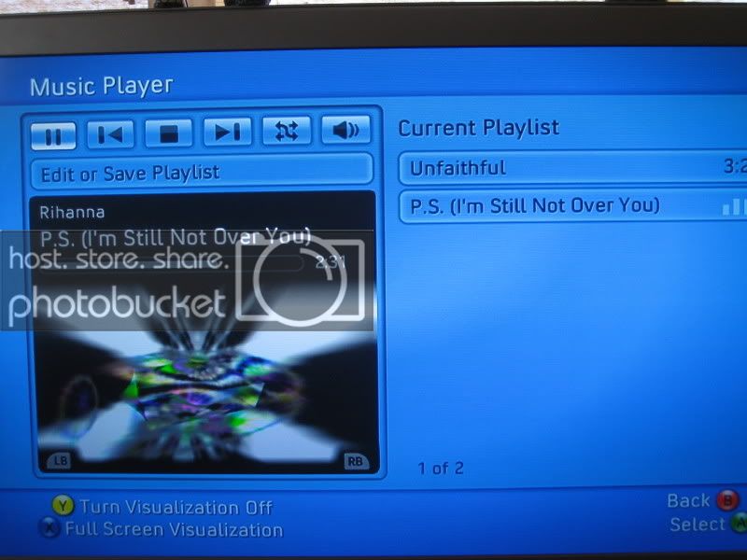Skip to previous track
Viewport: 747px width, 560px height.
110,133
